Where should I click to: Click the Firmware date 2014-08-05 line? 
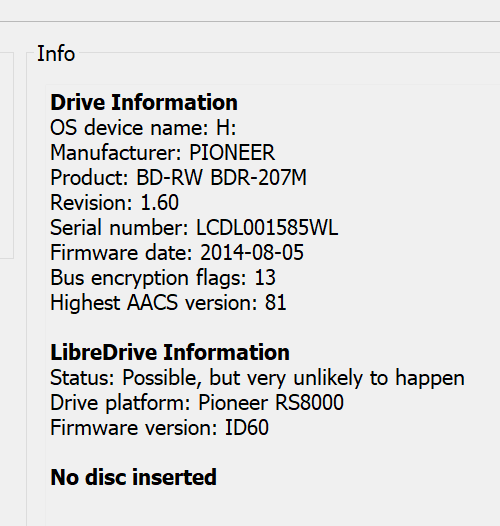177,253
